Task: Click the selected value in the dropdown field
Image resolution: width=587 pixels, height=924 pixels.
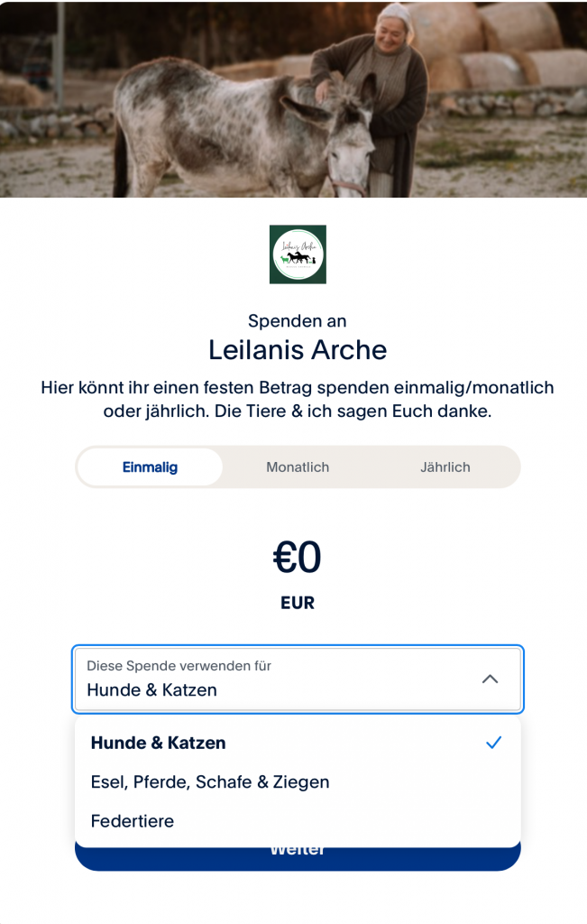Action: pos(151,690)
